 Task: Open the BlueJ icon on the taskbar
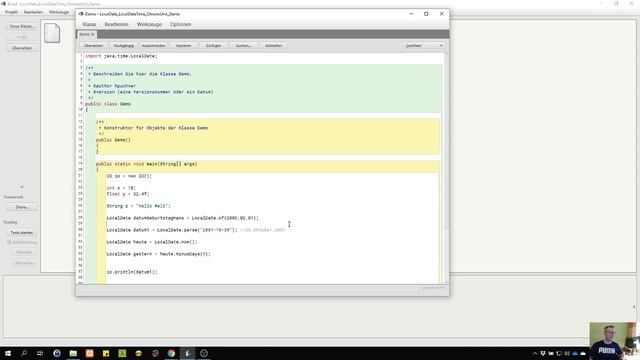pos(188,353)
